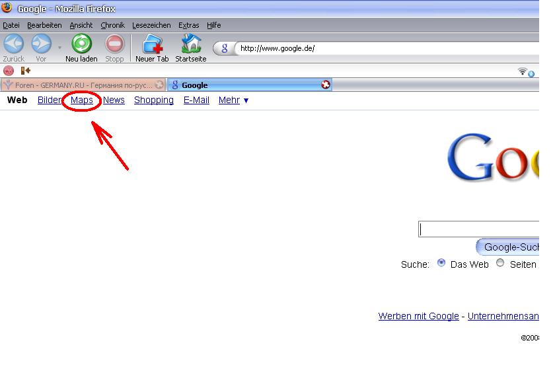Open the Lesezeichen menu
Viewport: 555px width, 392px height.
click(151, 25)
